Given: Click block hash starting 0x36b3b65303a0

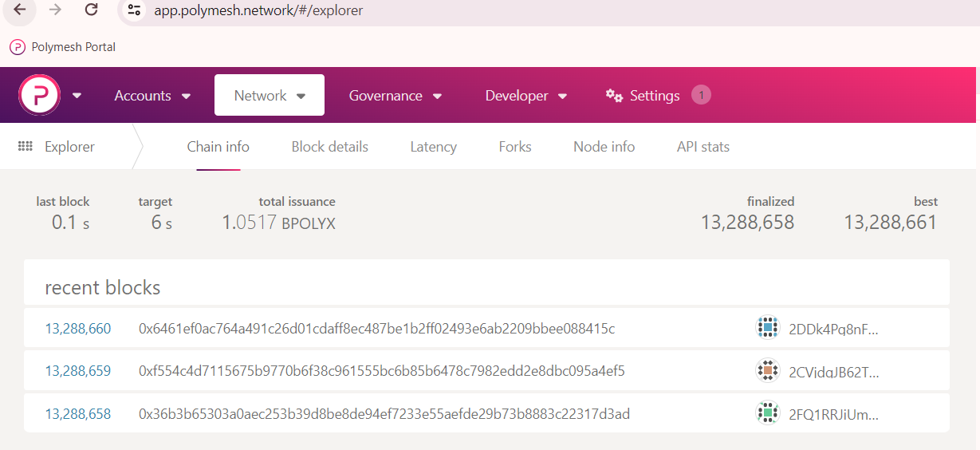Looking at the screenshot, I should tap(384, 413).
